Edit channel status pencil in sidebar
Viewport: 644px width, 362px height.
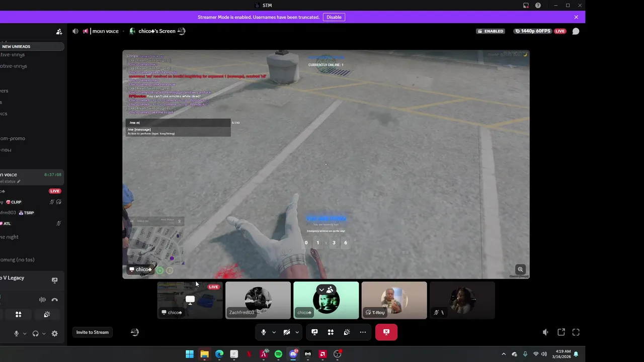coord(19,182)
